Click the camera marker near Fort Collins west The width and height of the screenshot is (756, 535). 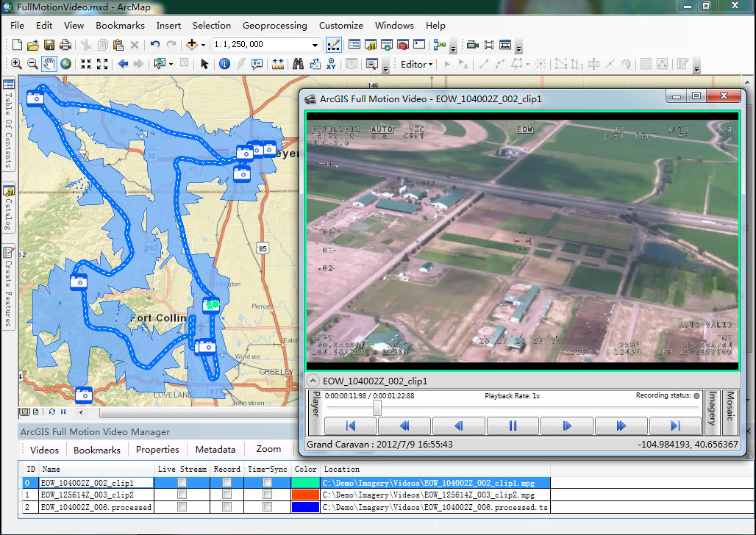pyautogui.click(x=79, y=281)
